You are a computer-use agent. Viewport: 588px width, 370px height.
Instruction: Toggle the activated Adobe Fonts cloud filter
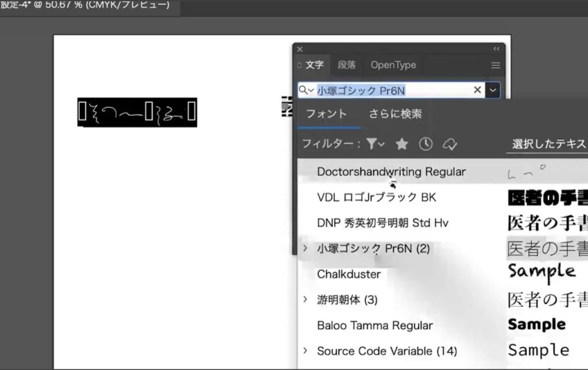point(450,144)
